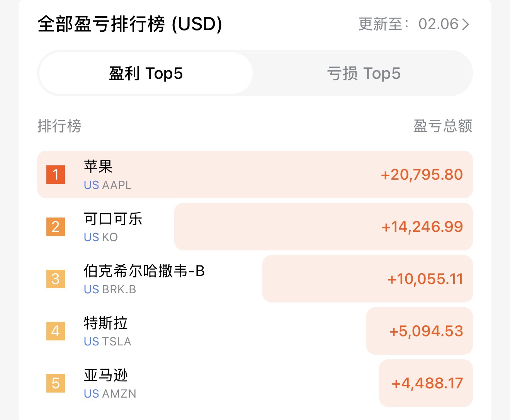Expand the update date chevron arrow

(x=466, y=24)
